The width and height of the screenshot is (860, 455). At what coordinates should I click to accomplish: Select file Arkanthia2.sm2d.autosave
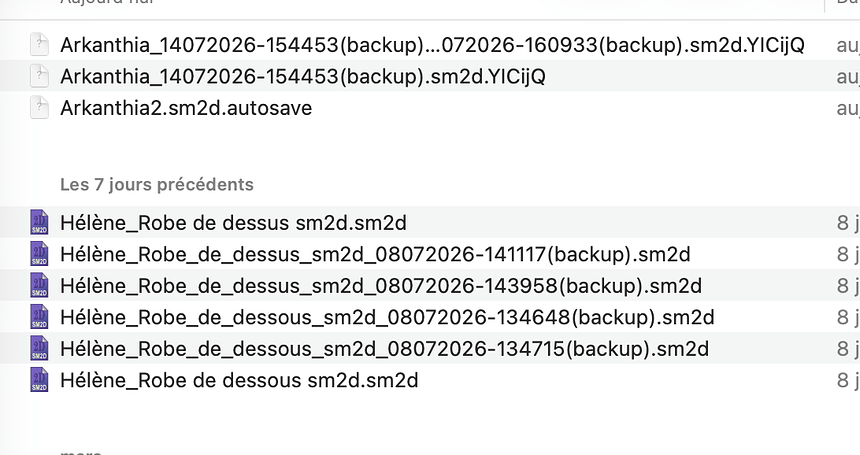tap(186, 108)
